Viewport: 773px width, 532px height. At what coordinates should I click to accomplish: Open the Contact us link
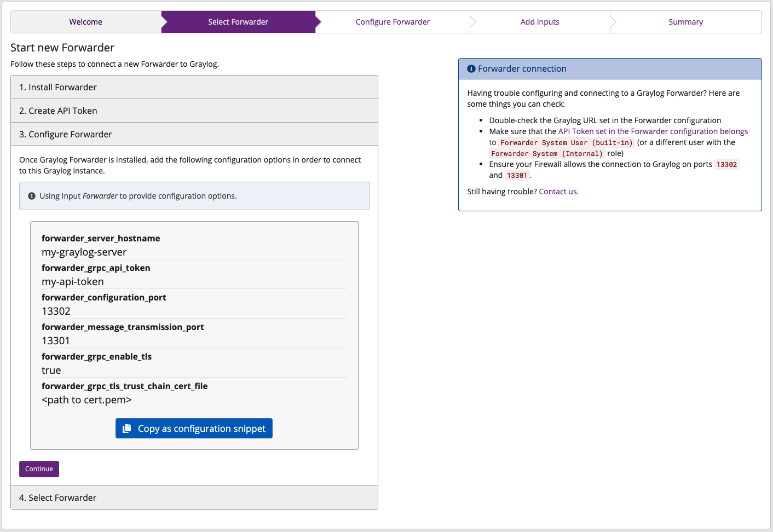(x=557, y=191)
